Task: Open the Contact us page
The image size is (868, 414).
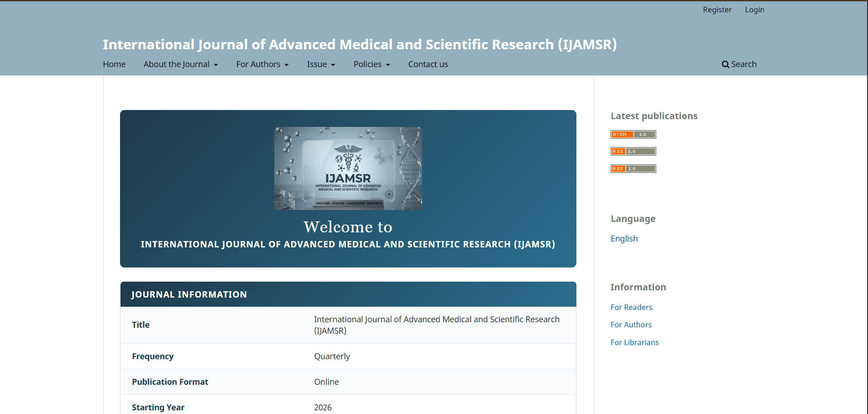Action: click(x=428, y=64)
